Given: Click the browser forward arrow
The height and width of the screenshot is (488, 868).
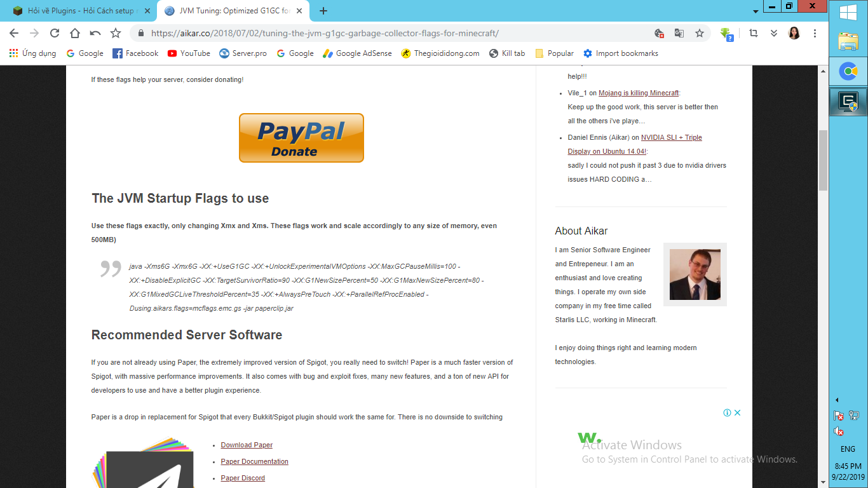Looking at the screenshot, I should point(34,33).
